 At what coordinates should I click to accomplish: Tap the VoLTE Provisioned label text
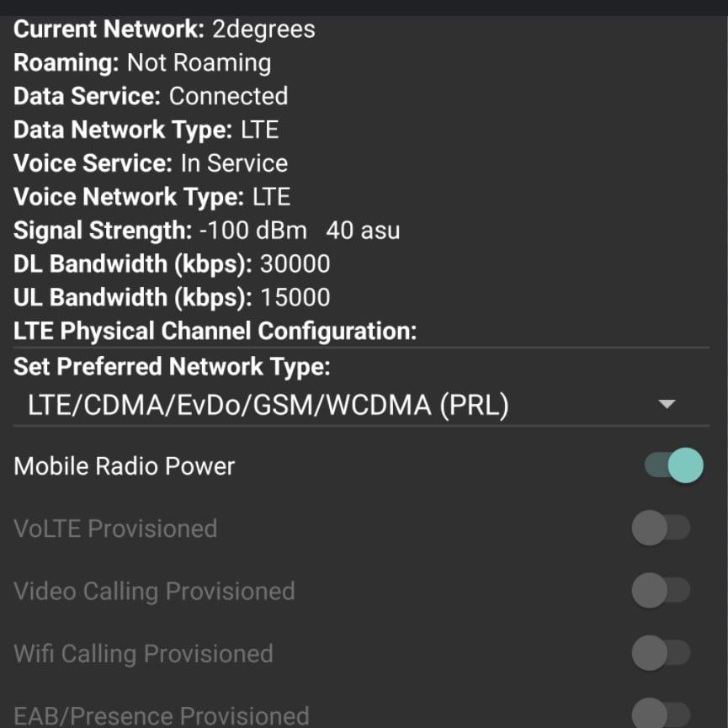click(x=115, y=529)
